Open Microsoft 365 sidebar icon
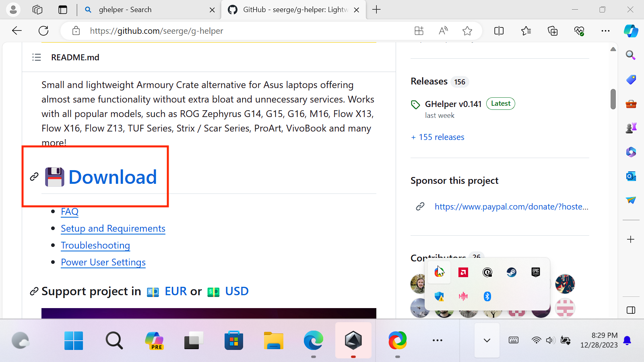This screenshot has width=644, height=362. click(x=631, y=152)
